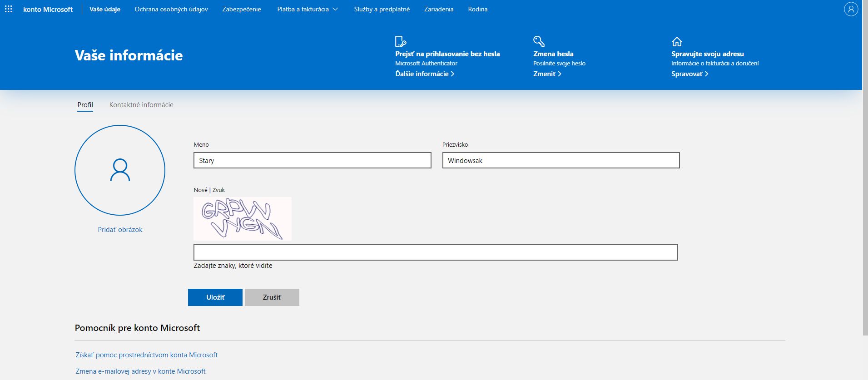Open Ochrana osobných údajov section
The height and width of the screenshot is (380, 868).
(171, 9)
